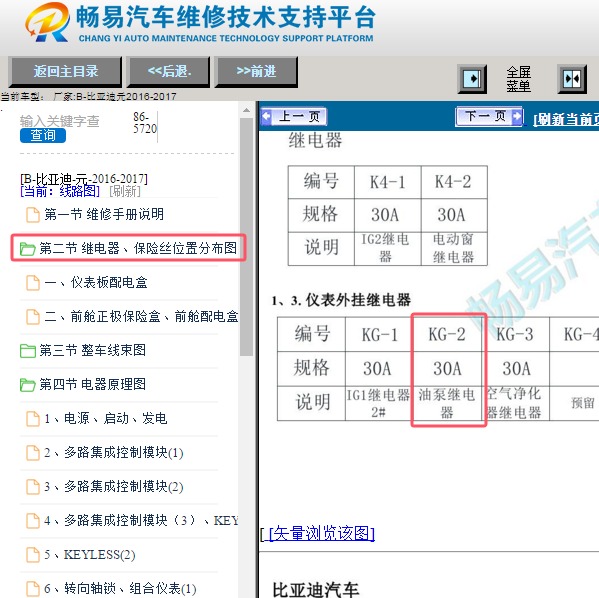Open the 矢量浏览该图 vector view link

pos(322,533)
